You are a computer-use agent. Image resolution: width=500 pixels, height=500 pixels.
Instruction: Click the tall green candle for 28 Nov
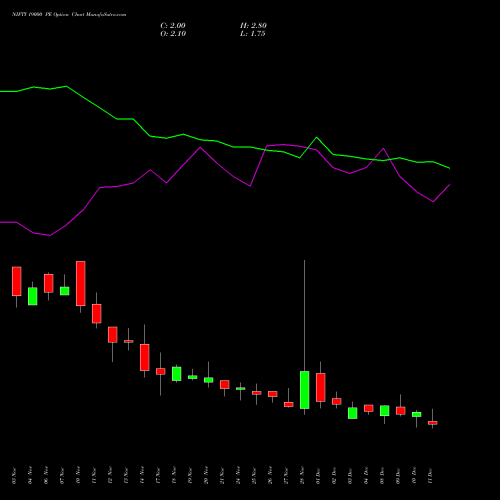tap(305, 390)
